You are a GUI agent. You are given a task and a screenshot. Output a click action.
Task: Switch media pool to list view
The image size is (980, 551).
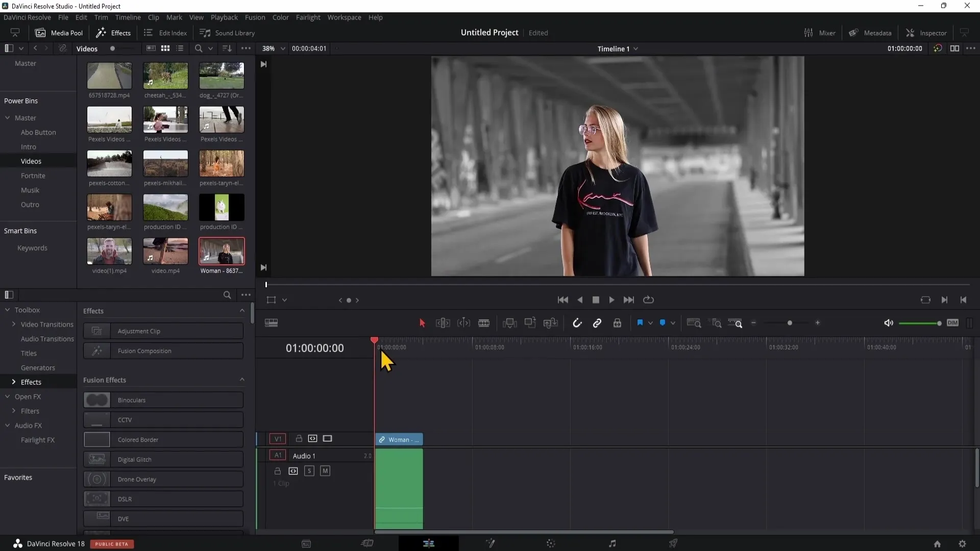point(180,48)
